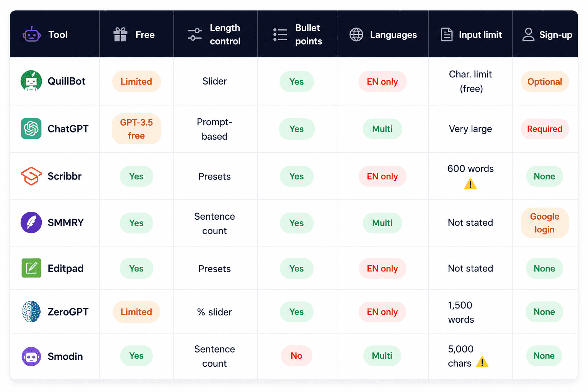Click Char. limit (free) cell

[x=470, y=82]
